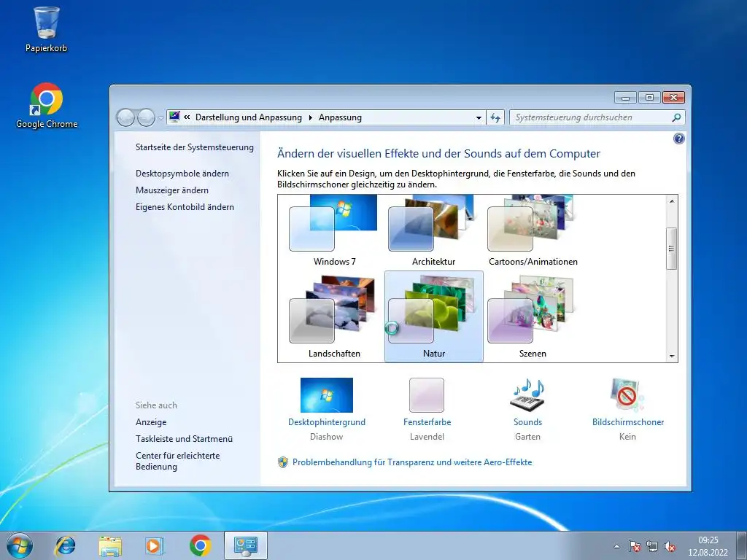This screenshot has height=560, width=747.
Task: Click the refresh button beside address bar
Action: (495, 117)
